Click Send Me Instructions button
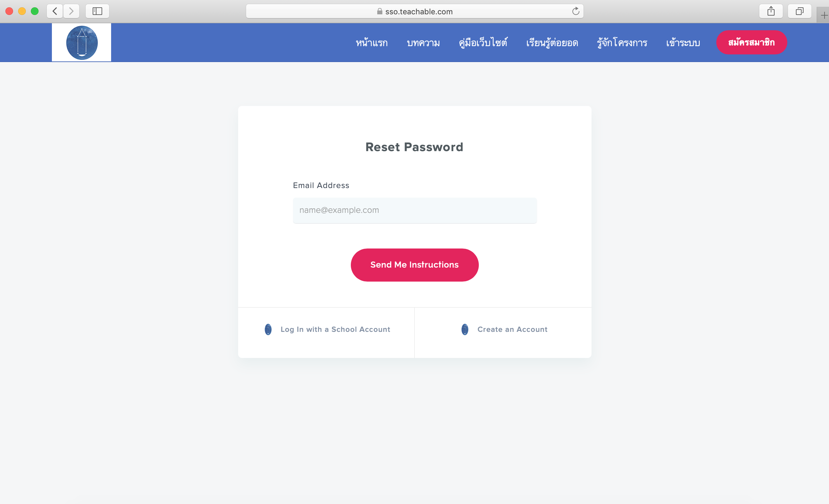 (414, 265)
